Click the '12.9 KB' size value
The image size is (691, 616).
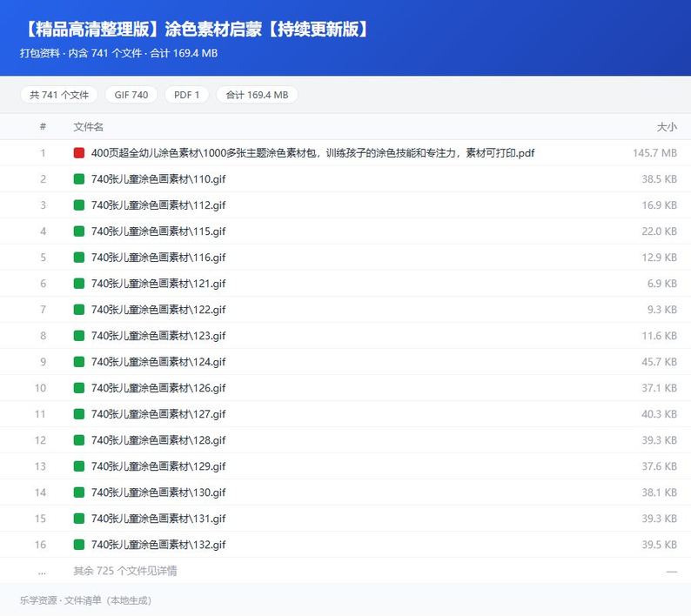tap(660, 258)
